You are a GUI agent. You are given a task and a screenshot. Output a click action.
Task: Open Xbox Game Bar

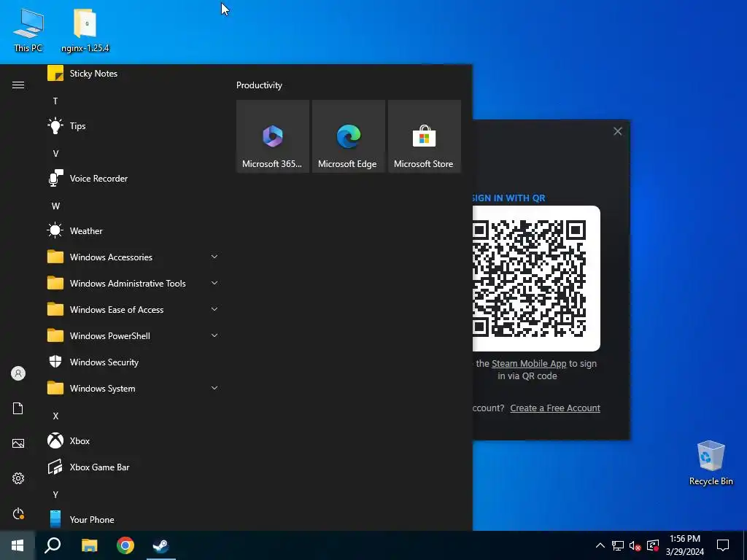click(133, 467)
